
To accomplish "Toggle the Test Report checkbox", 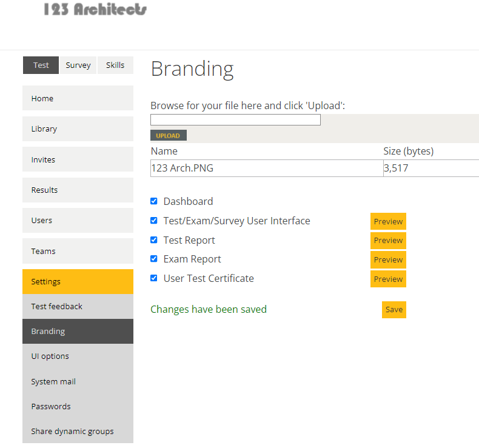I will [x=154, y=239].
